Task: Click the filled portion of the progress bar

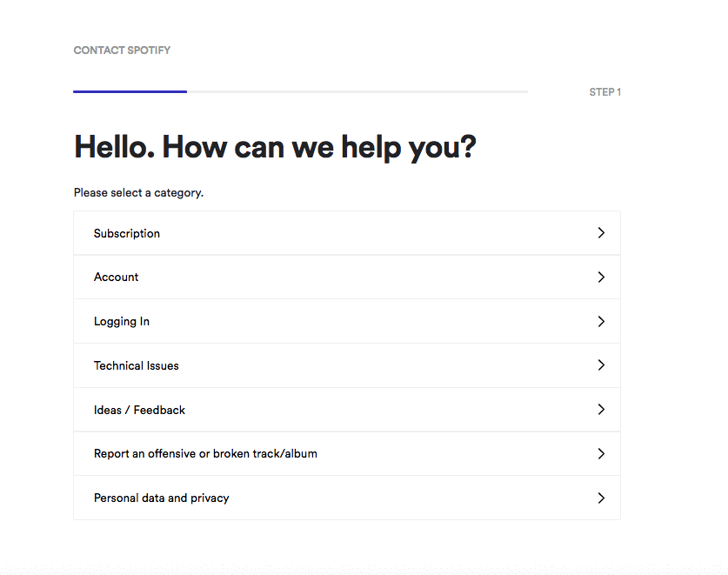Action: point(130,91)
